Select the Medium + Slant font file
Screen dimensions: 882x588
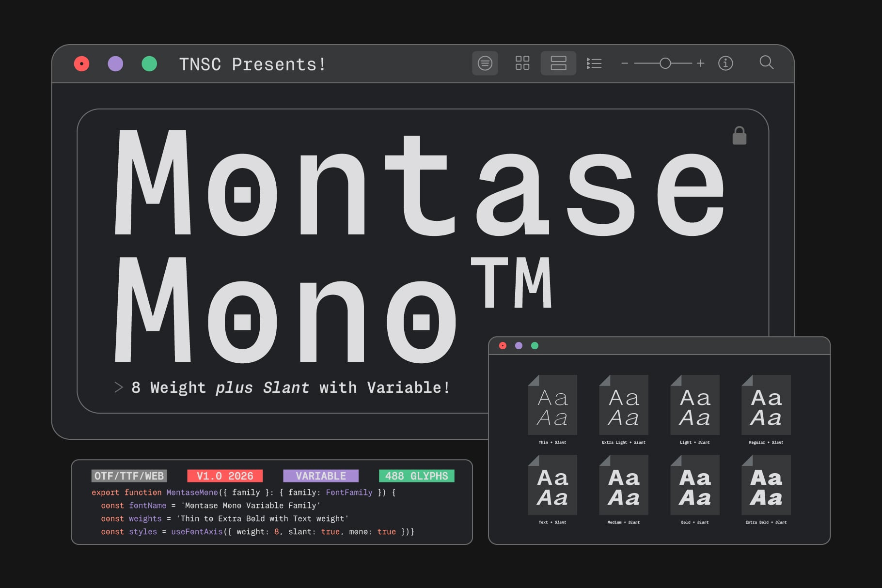pos(624,484)
